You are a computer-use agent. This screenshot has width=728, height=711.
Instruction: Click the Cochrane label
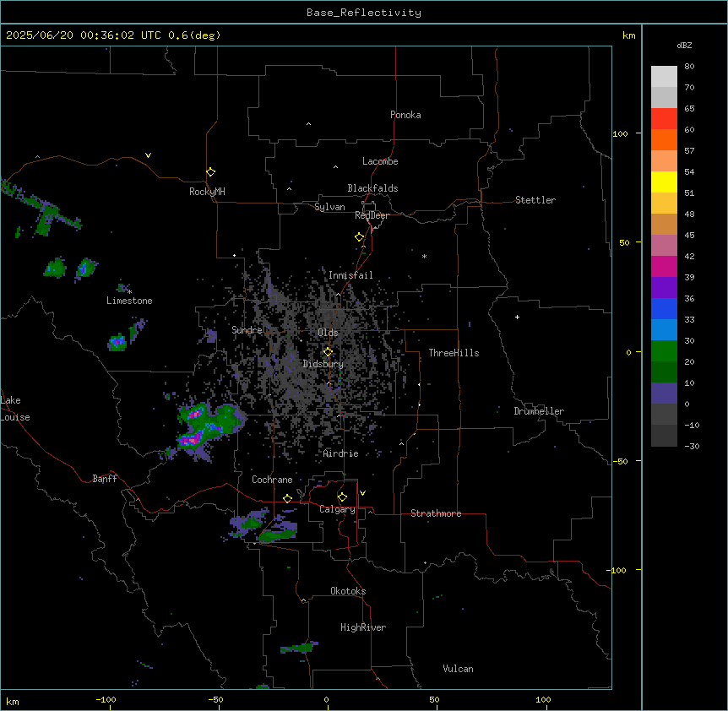(272, 480)
